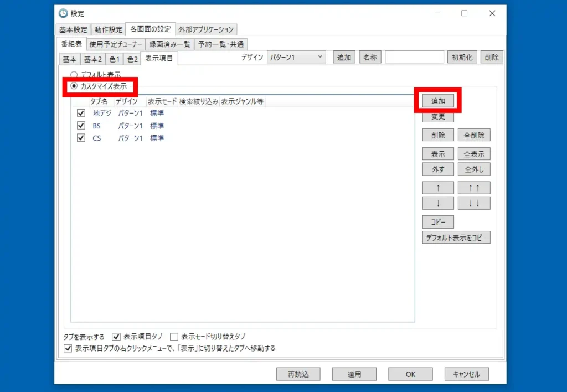The width and height of the screenshot is (567, 392).
Task: Open the 基本設定 tab
Action: point(73,29)
